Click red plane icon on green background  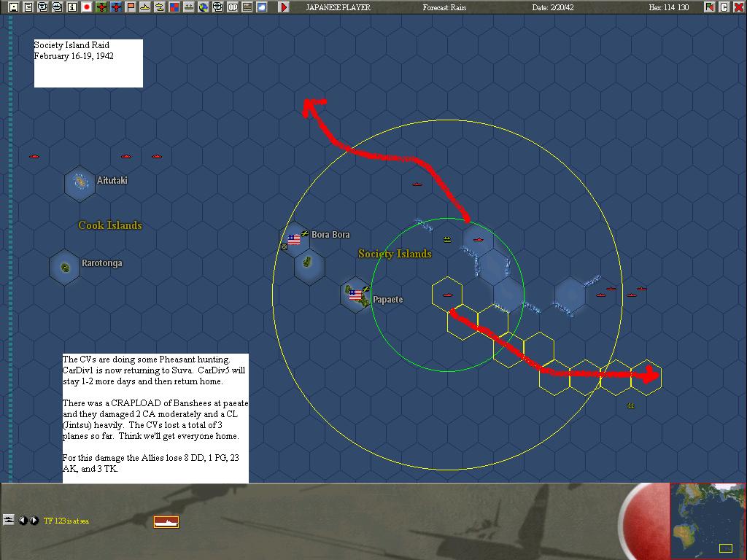[101, 7]
